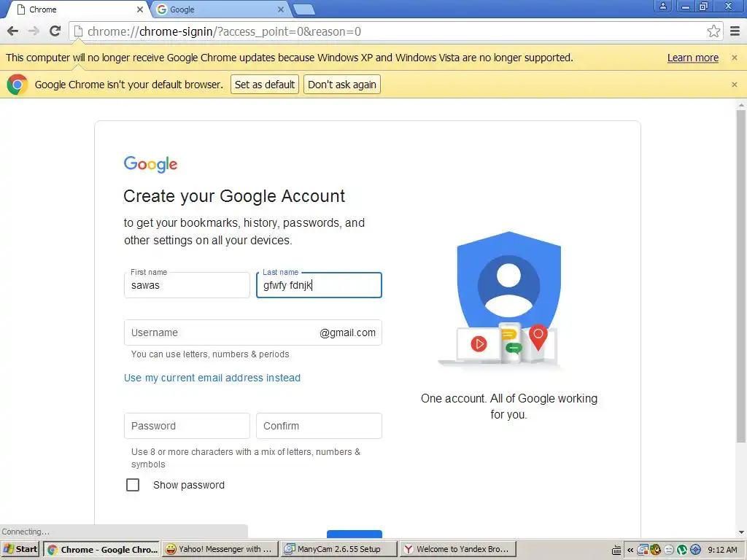
Task: Click the Confirm password field
Action: pos(320,426)
